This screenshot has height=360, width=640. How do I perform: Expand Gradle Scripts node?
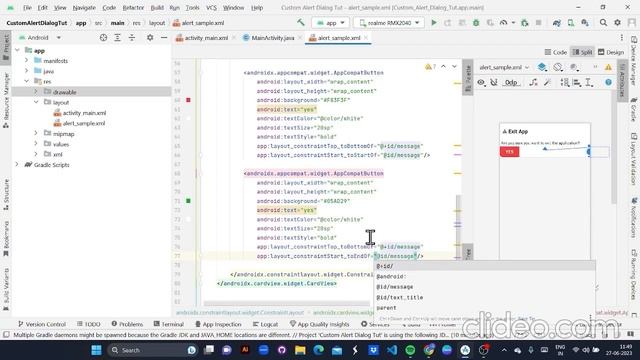pos(17,164)
